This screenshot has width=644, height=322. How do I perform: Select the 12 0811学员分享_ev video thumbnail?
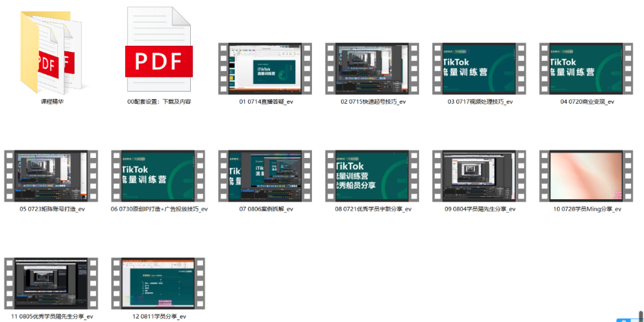pyautogui.click(x=159, y=283)
